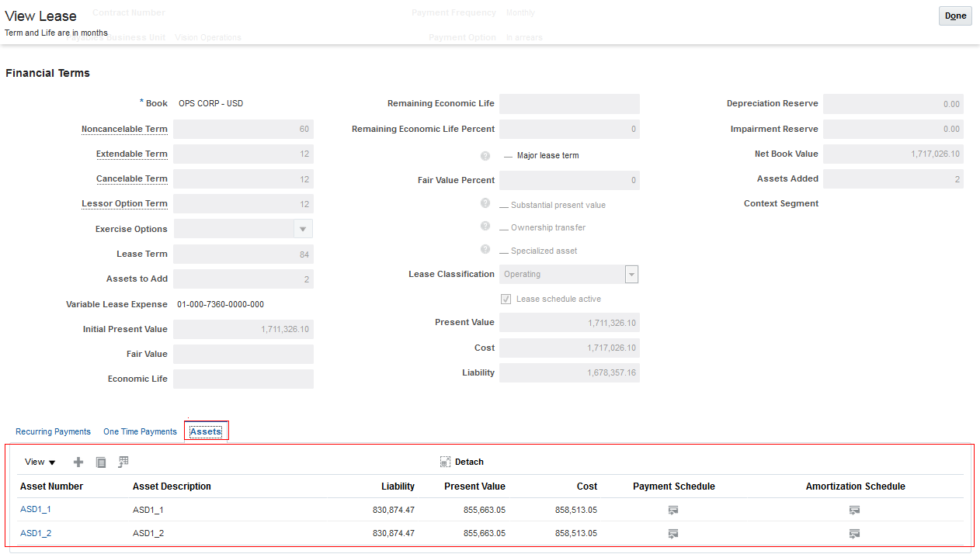Click help icon next to Substantial present value

coord(485,203)
